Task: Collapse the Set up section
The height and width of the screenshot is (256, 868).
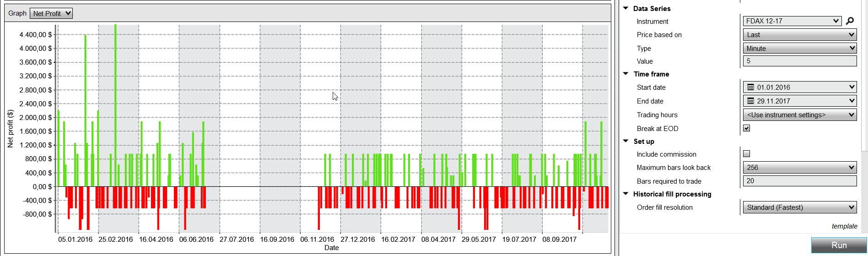Action: click(626, 141)
